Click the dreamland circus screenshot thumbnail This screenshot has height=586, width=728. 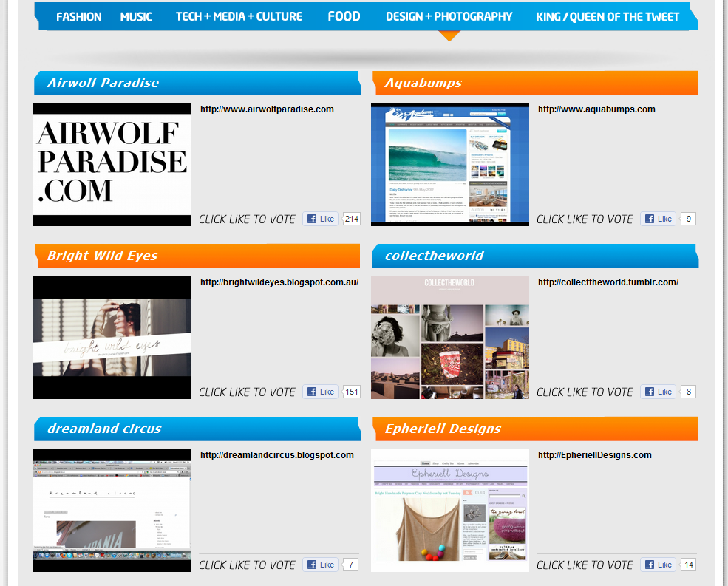[112, 511]
